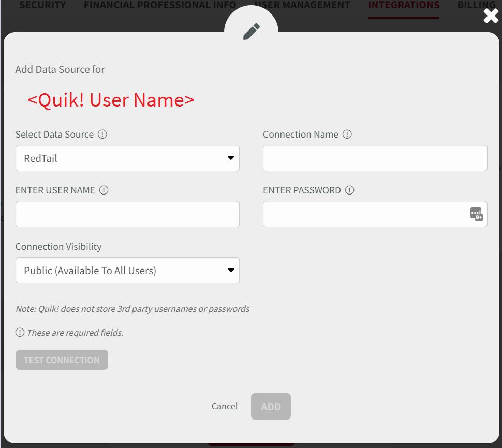Click the note about 3rd party passwords

click(132, 309)
